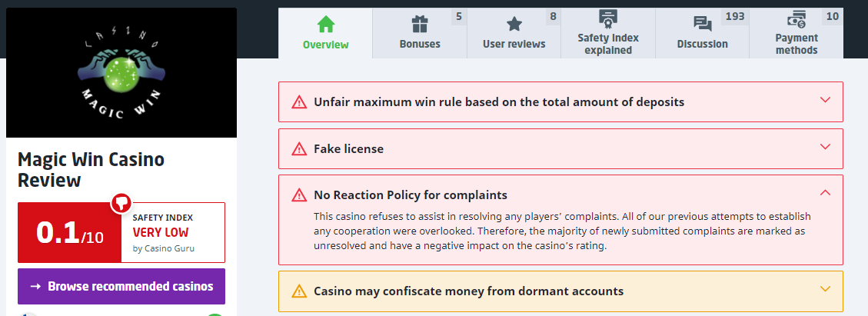
Task: Expand the Fake license chevron
Action: [x=825, y=148]
